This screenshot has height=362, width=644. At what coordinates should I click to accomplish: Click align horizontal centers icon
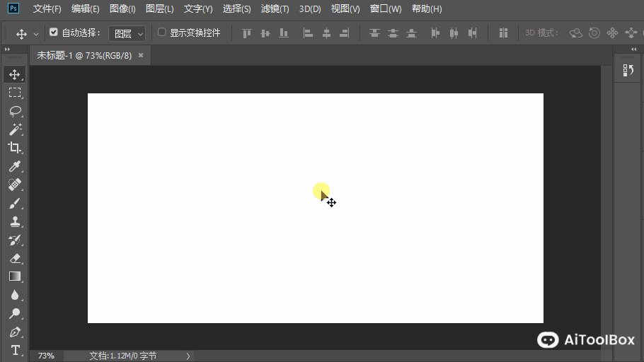tap(326, 33)
